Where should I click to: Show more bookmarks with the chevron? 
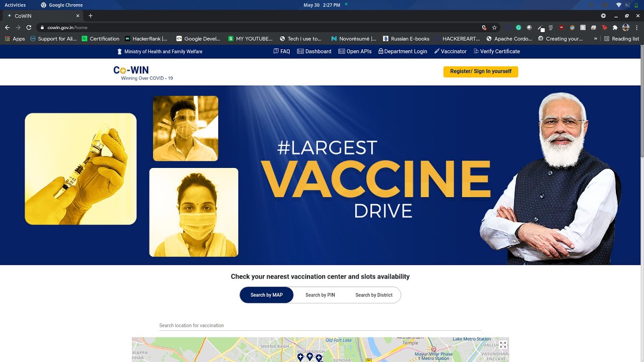pyautogui.click(x=596, y=39)
